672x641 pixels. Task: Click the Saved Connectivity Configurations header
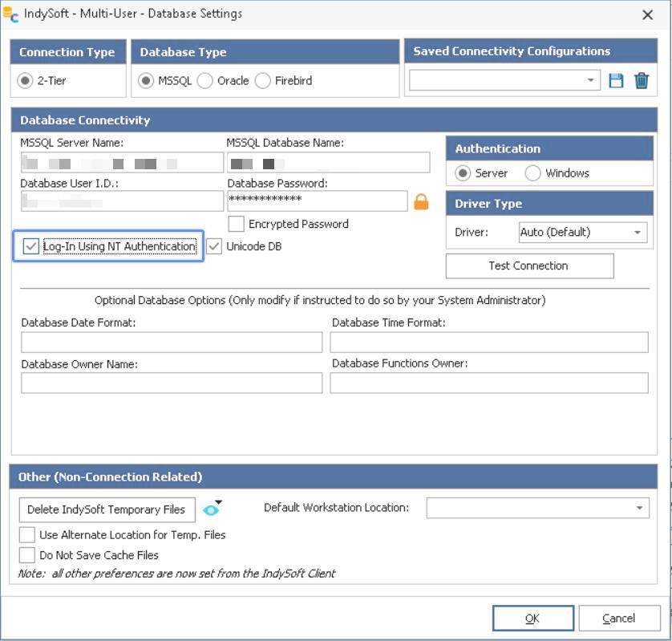(x=531, y=51)
